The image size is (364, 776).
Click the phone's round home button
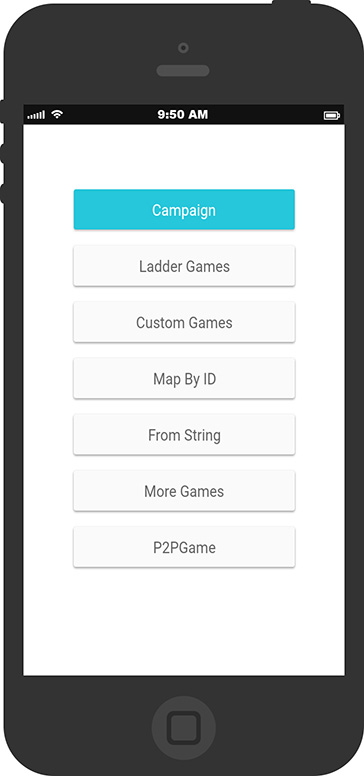click(183, 728)
